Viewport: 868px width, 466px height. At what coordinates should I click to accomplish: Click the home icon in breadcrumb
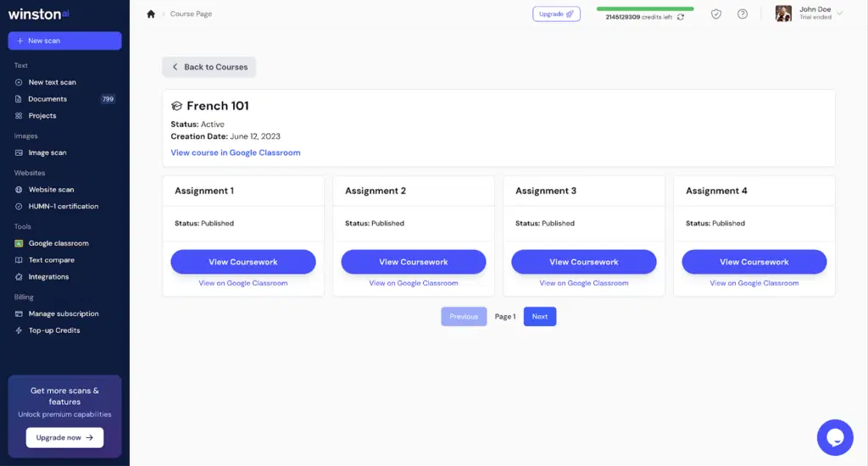pyautogui.click(x=151, y=14)
